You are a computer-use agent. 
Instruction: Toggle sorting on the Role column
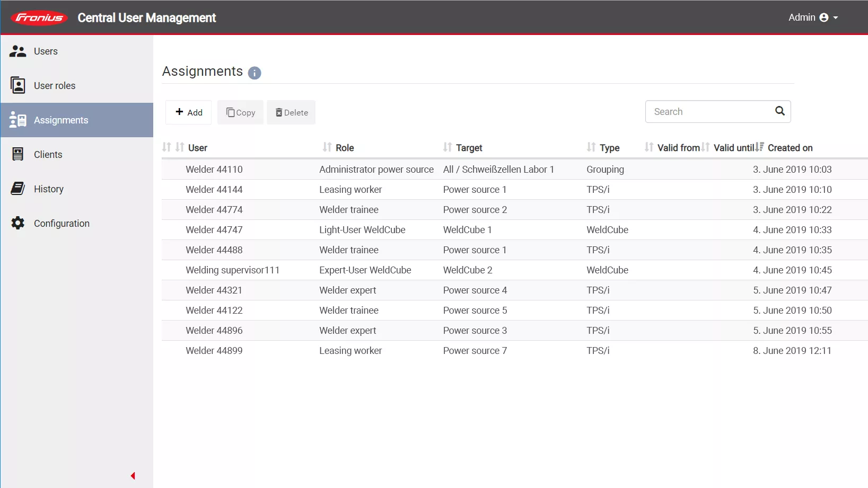tap(327, 147)
